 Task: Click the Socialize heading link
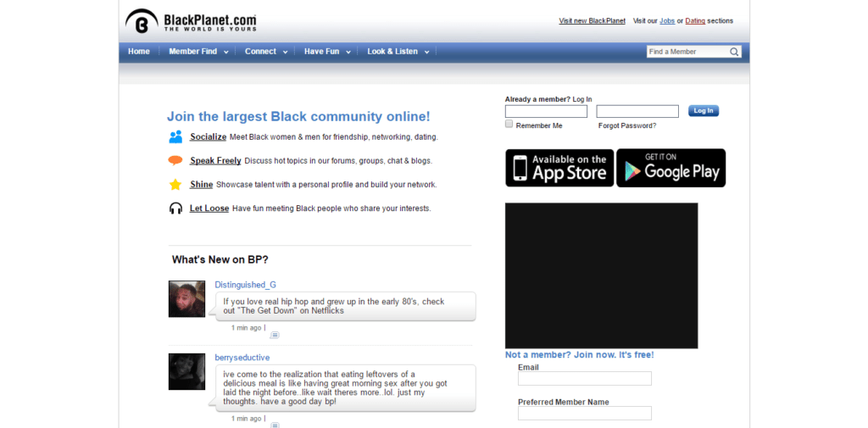click(209, 136)
